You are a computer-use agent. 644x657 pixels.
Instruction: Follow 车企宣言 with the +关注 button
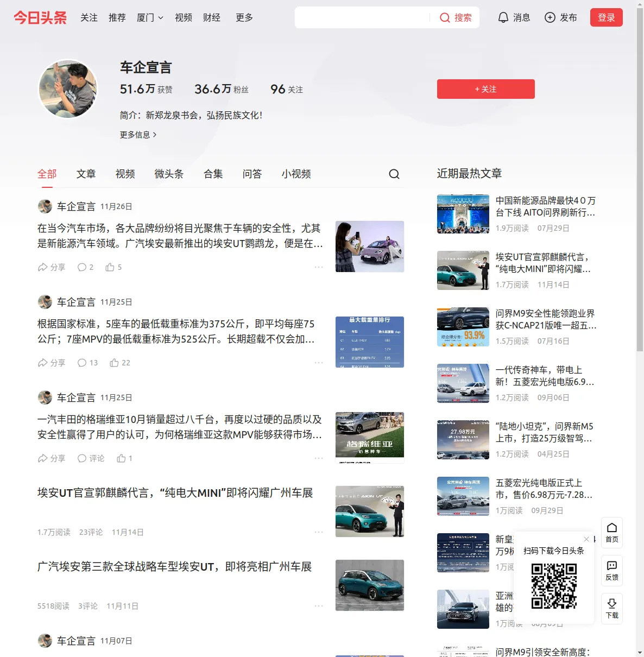[486, 89]
